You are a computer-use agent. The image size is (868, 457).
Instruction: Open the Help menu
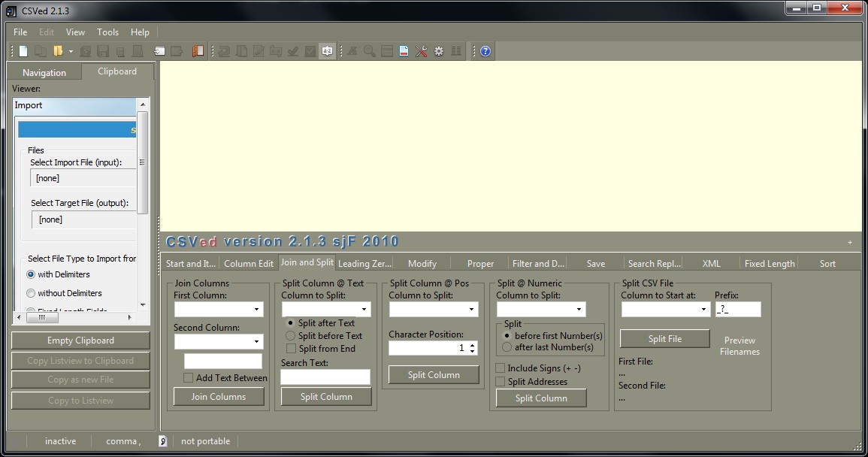coord(140,32)
